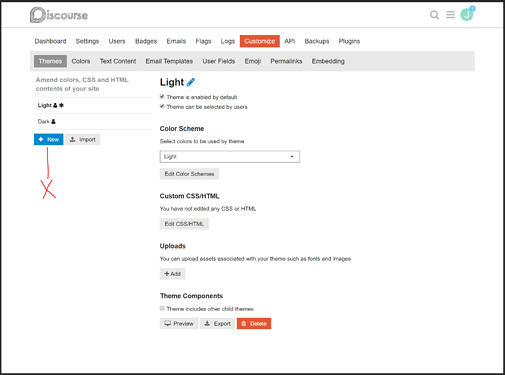Viewport: 505px width, 375px height.
Task: Export the theme with download icon button
Action: [217, 324]
